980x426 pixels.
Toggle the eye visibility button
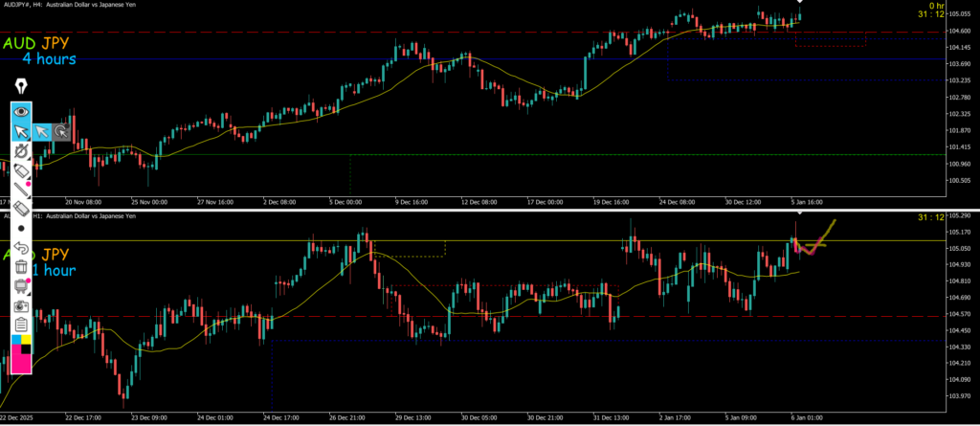21,111
